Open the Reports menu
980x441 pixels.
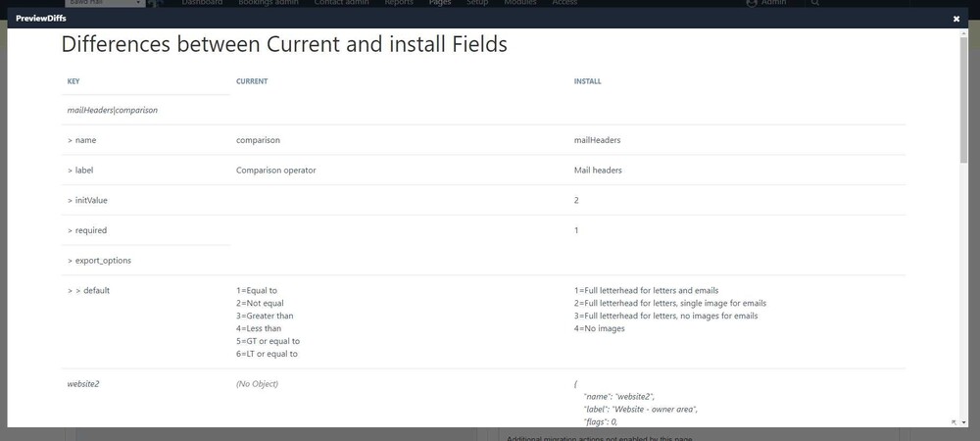tap(399, 3)
